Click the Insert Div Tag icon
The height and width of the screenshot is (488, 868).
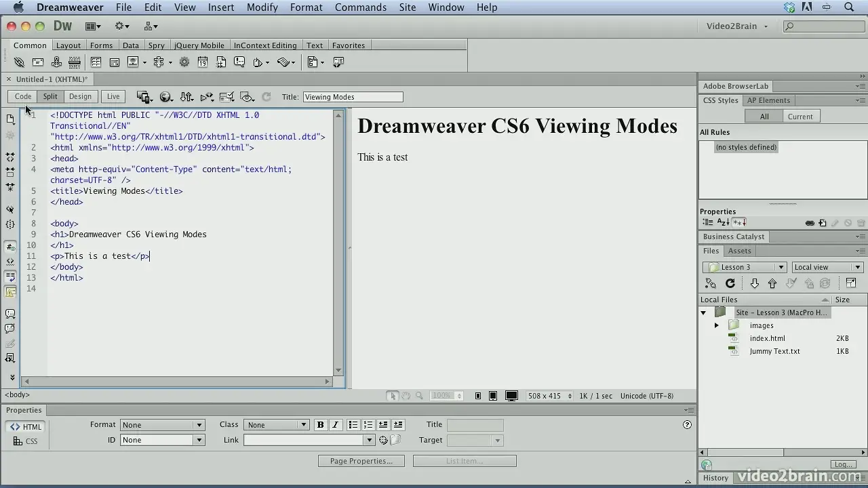(x=115, y=62)
